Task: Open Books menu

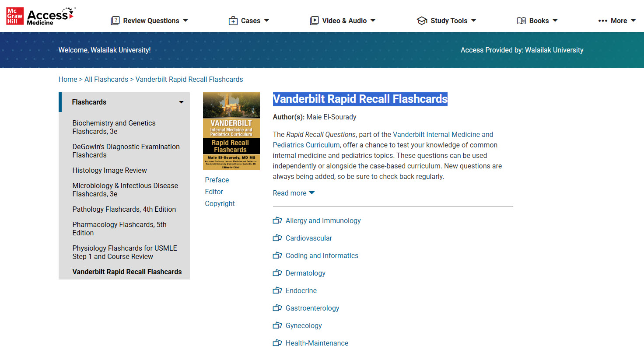Action: coord(537,21)
